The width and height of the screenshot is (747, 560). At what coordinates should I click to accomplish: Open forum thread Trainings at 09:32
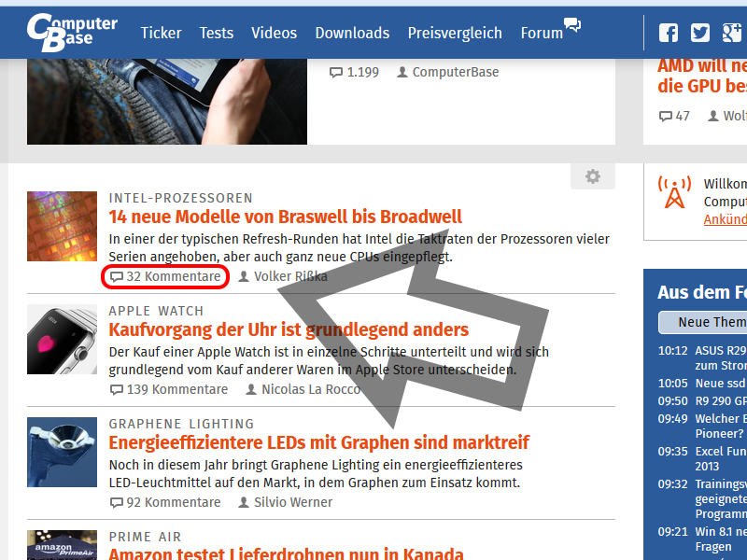click(x=721, y=498)
